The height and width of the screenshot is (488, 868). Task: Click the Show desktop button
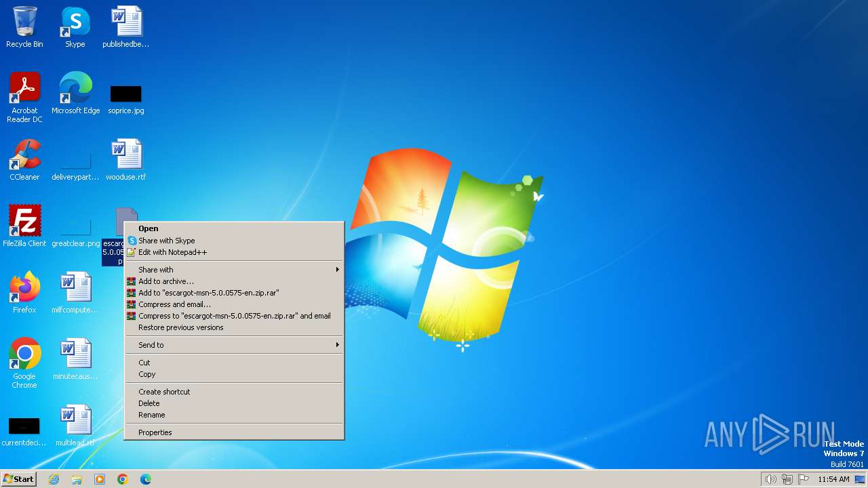(x=860, y=479)
